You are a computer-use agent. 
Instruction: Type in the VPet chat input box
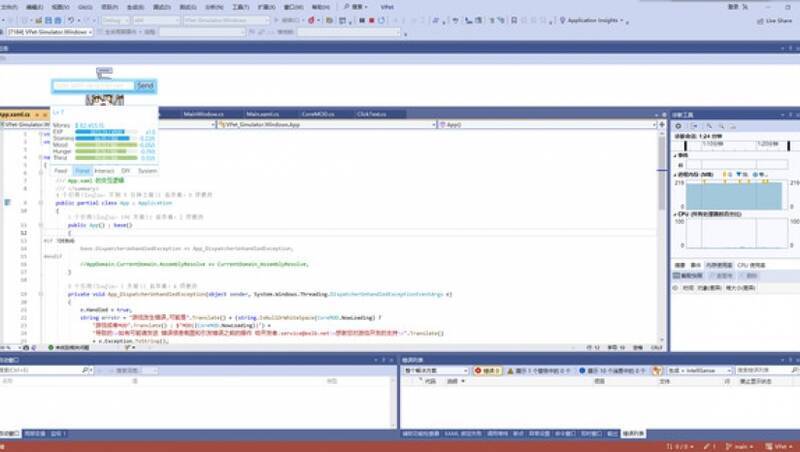(92, 86)
